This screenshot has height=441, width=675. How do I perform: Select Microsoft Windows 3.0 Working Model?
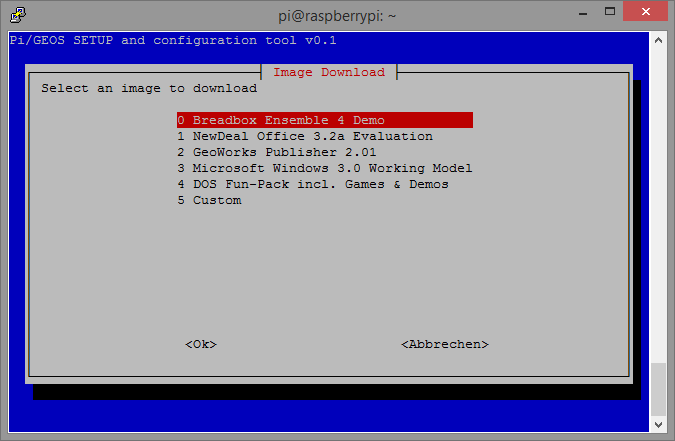(x=325, y=168)
